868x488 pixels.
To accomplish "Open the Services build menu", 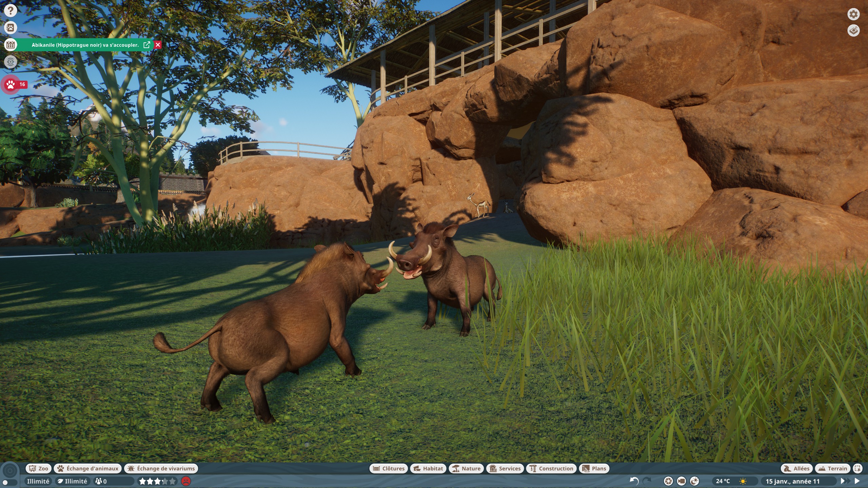I will (x=505, y=468).
